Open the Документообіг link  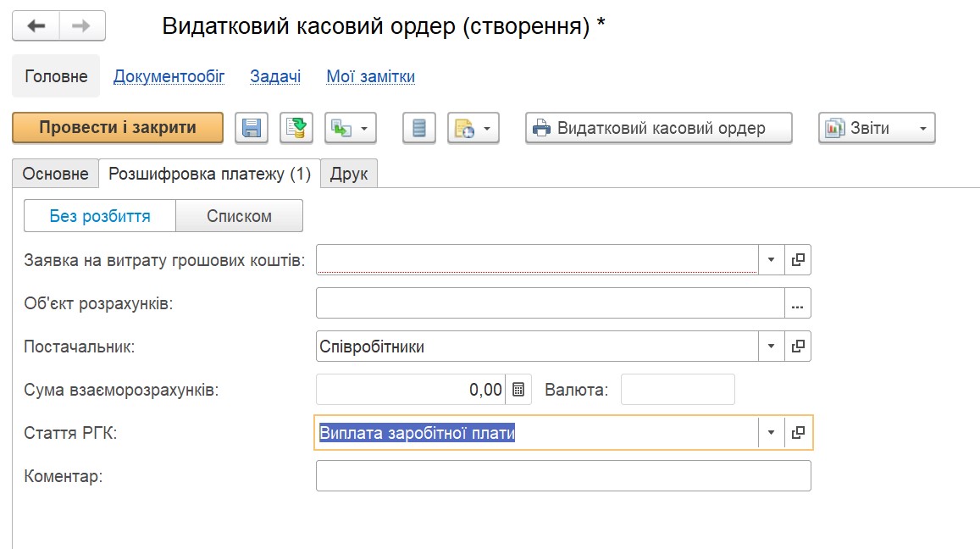[169, 76]
